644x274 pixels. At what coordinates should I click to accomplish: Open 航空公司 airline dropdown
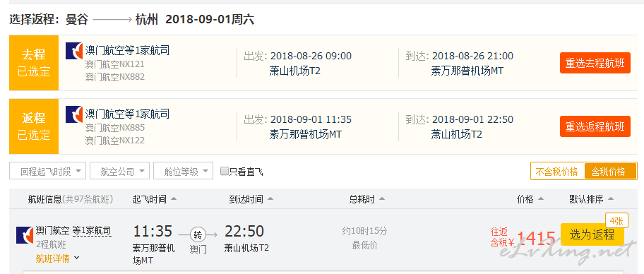point(119,171)
